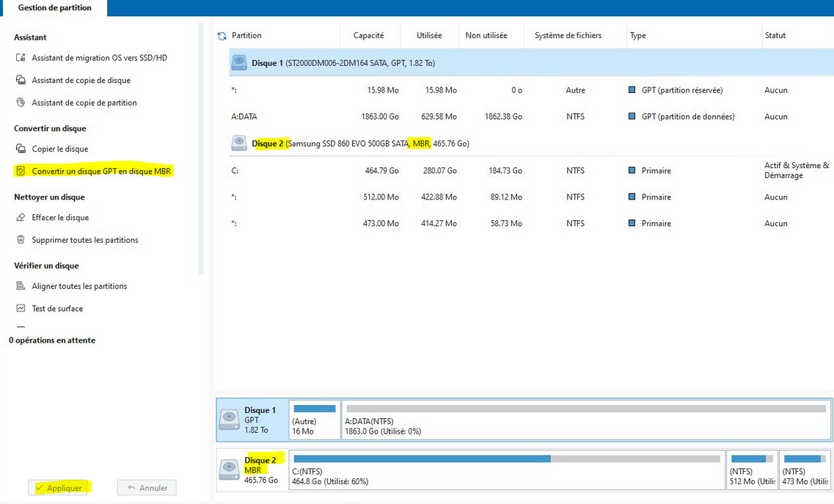Click the Copier le disque icon
Image resolution: width=834 pixels, height=504 pixels.
tap(21, 148)
